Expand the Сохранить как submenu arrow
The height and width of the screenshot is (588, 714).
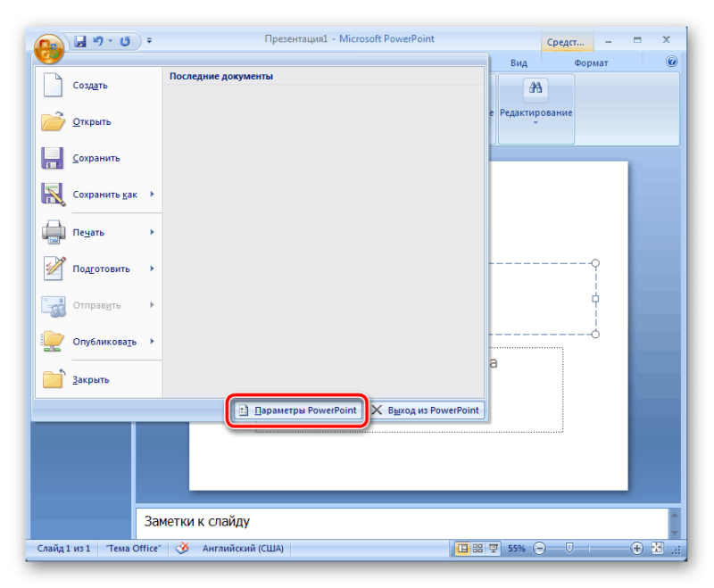pyautogui.click(x=153, y=195)
